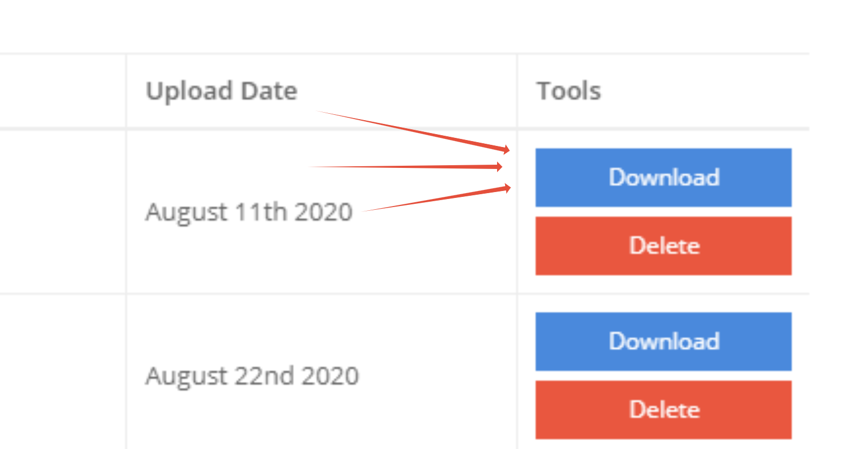Viewport: 868px width, 449px height.
Task: Download the August 11th 2020 file
Action: (x=663, y=178)
